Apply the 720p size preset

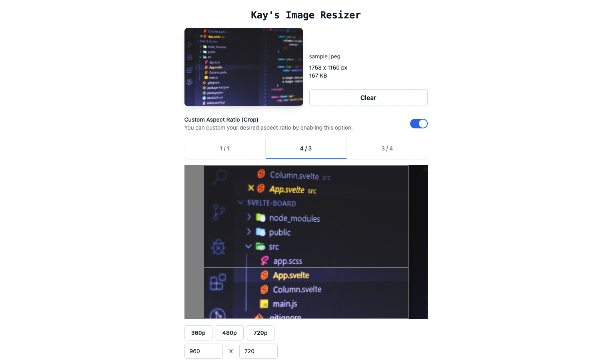[x=260, y=333]
